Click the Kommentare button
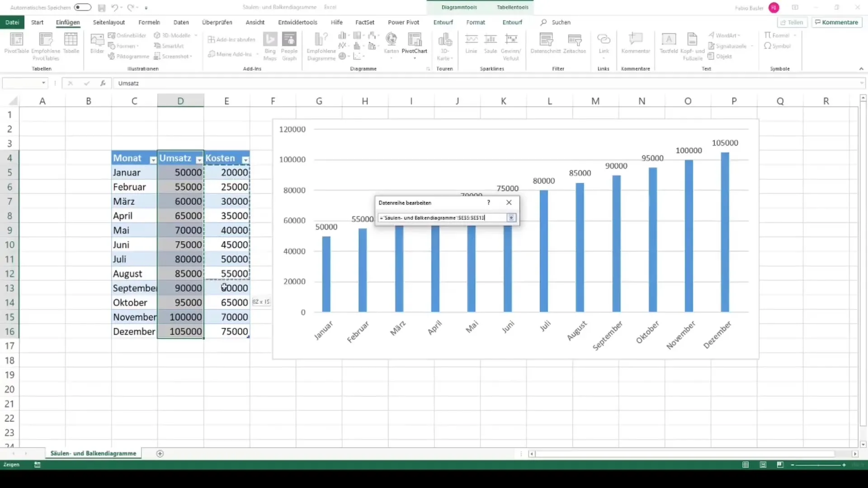Image resolution: width=868 pixels, height=488 pixels. [836, 22]
